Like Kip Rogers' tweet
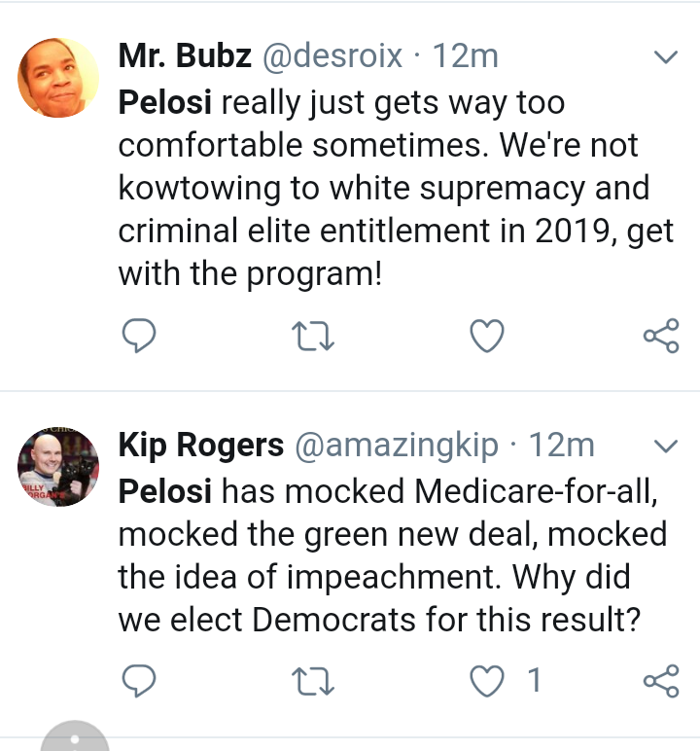700x751 pixels. pos(487,681)
